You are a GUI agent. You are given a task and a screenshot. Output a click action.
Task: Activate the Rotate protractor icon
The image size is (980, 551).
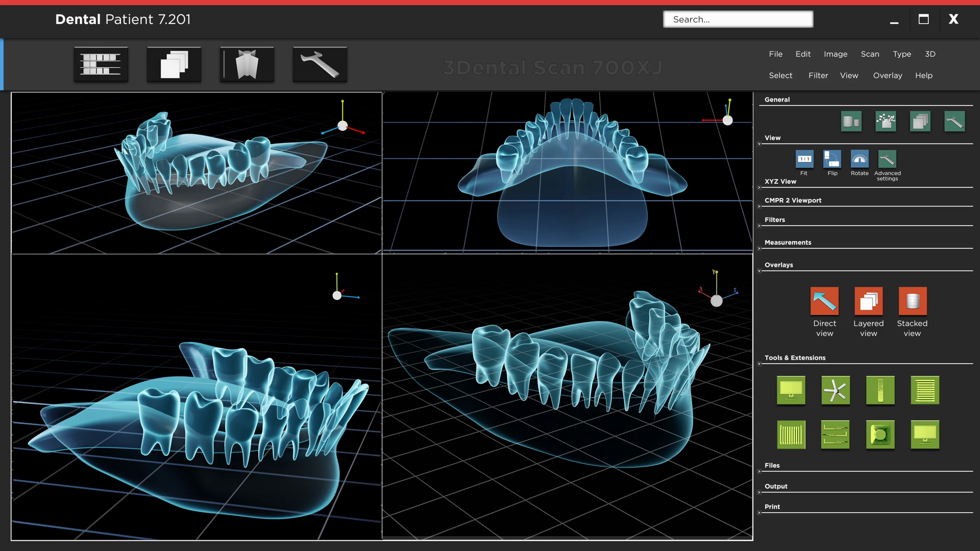(860, 159)
